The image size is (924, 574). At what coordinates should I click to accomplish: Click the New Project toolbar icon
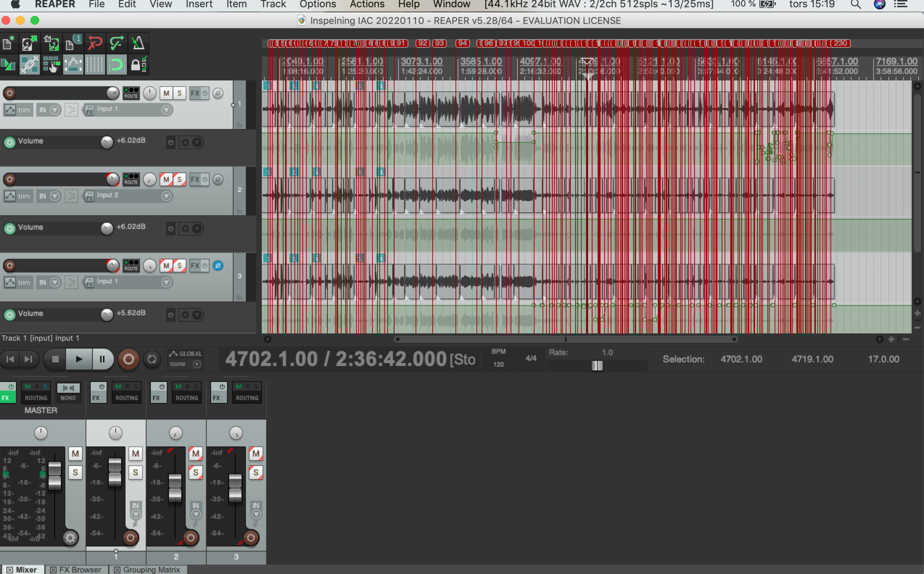click(8, 43)
